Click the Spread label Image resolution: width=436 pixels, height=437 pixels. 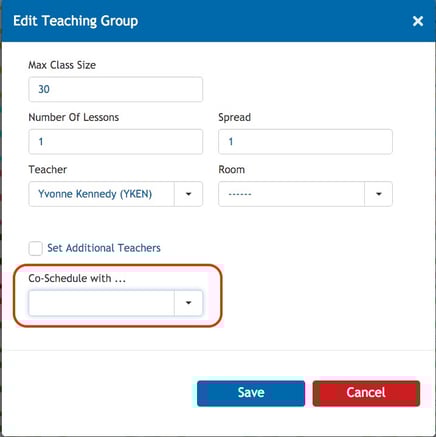click(235, 117)
